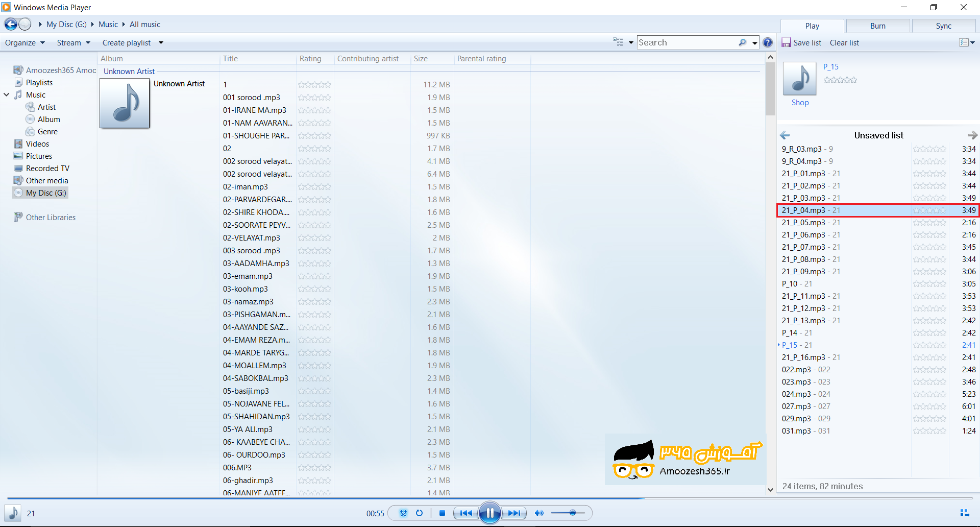Image resolution: width=980 pixels, height=527 pixels.
Task: Click the search magnifier icon
Action: point(742,43)
